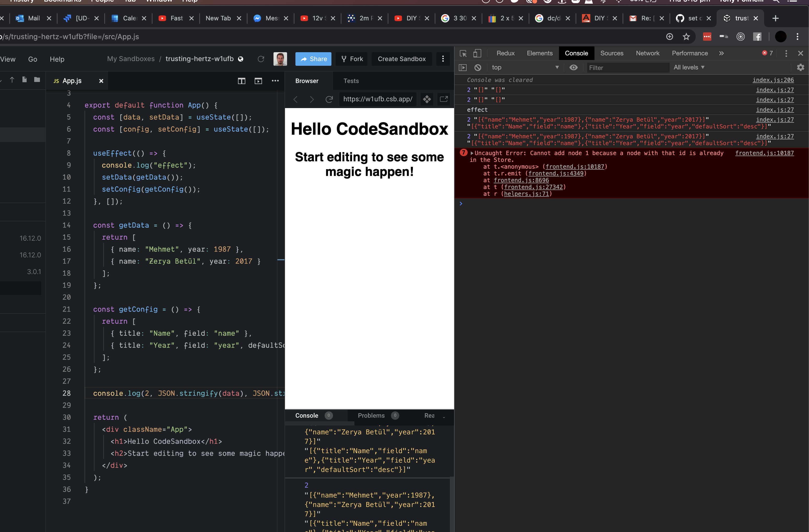Click the preview URL address field
Screen dimensions: 809x532
[378, 99]
